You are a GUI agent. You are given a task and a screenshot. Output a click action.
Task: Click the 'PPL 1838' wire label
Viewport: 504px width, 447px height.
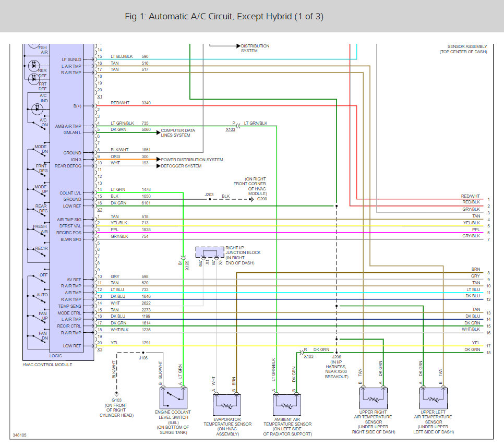click(130, 230)
